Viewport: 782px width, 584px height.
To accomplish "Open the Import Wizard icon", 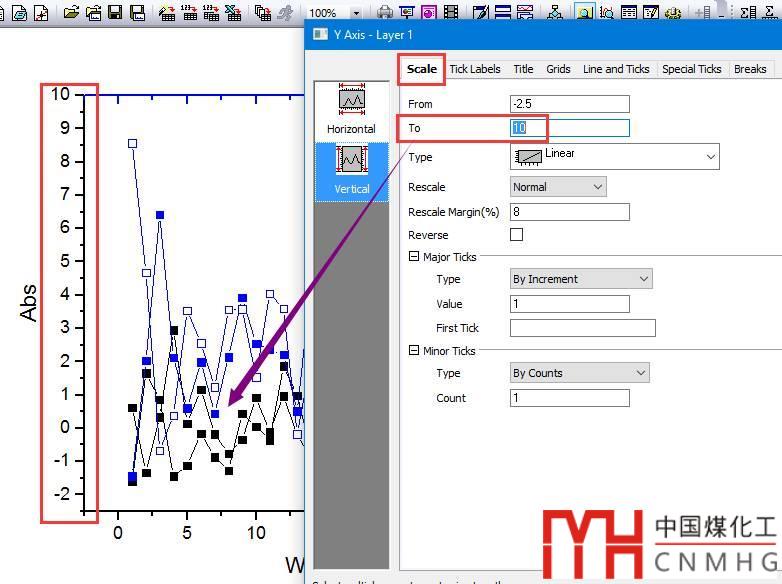I will [167, 12].
